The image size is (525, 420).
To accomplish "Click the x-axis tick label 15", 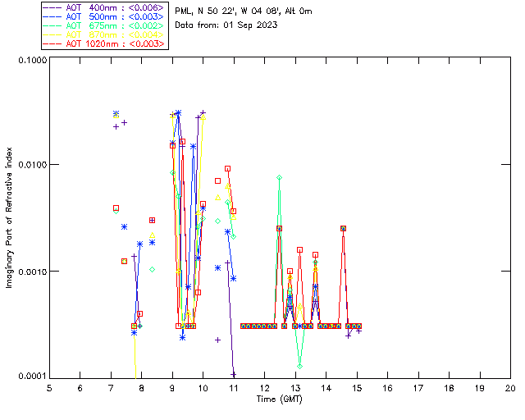I will (357, 388).
